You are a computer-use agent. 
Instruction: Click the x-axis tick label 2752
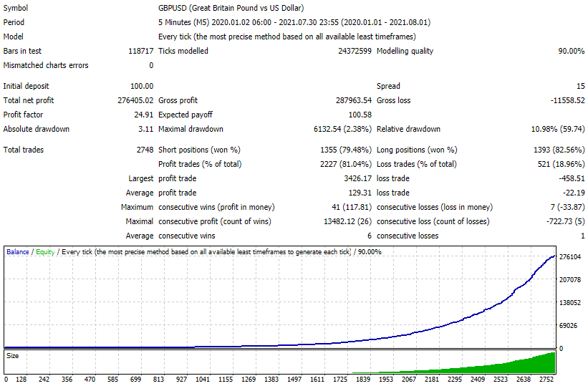tap(546, 380)
